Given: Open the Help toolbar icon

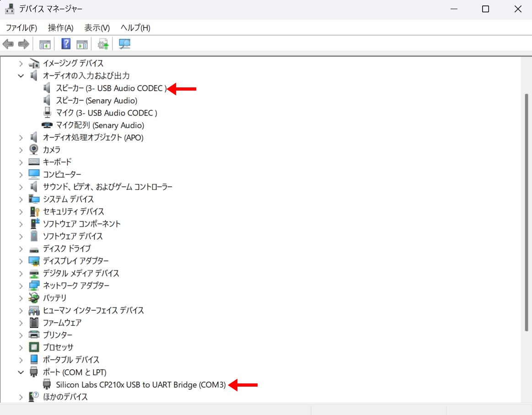Looking at the screenshot, I should pos(66,44).
